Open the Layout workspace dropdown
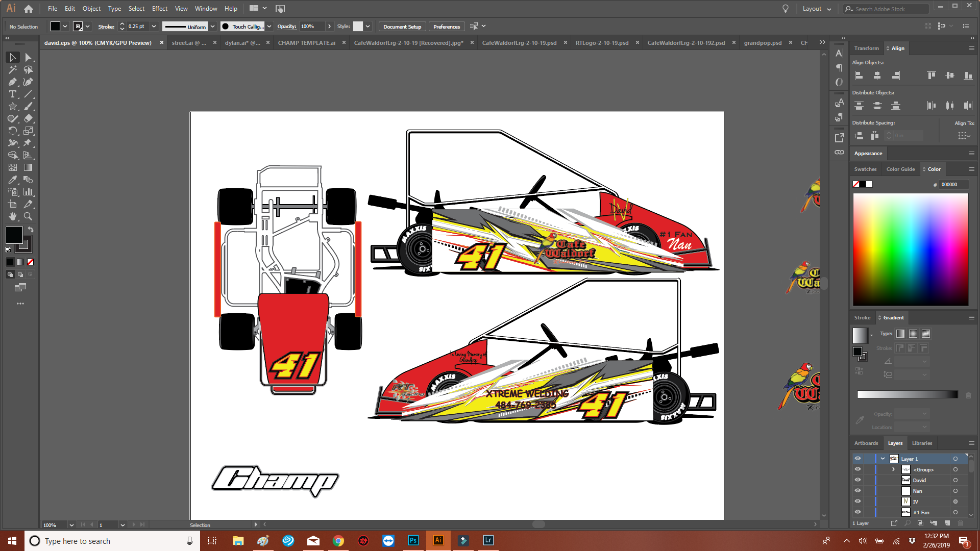 point(817,9)
